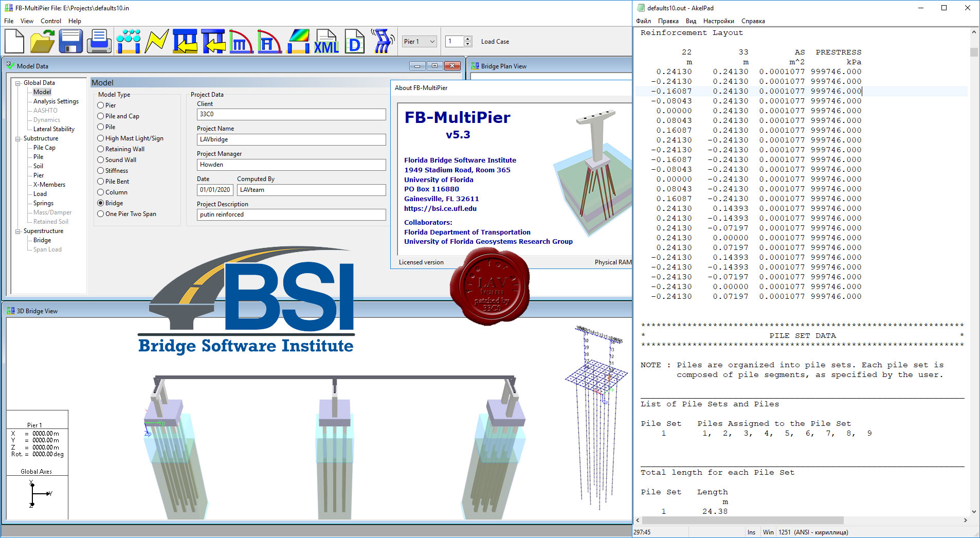This screenshot has width=980, height=538.
Task: Click the vibrating pier dynamics icon
Action: point(383,41)
